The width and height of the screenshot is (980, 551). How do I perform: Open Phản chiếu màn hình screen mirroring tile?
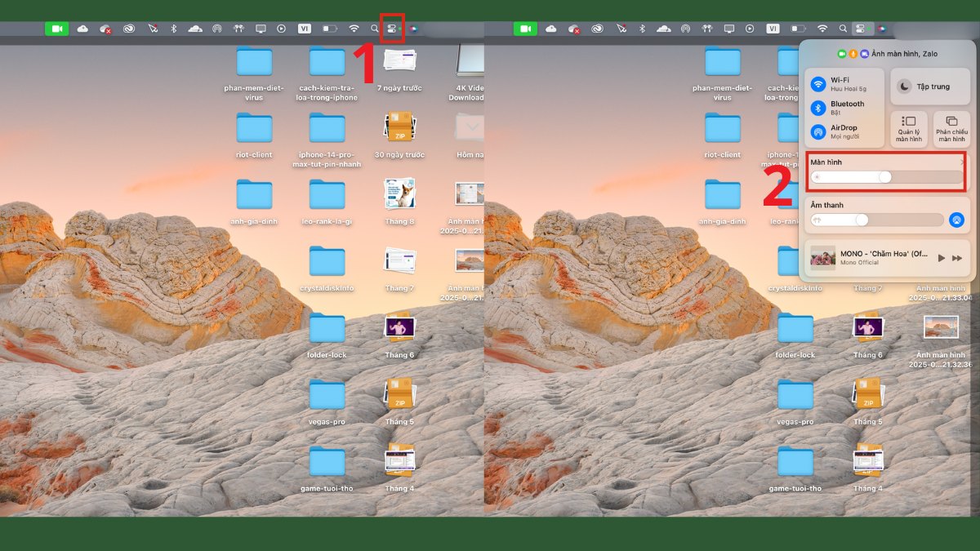951,129
